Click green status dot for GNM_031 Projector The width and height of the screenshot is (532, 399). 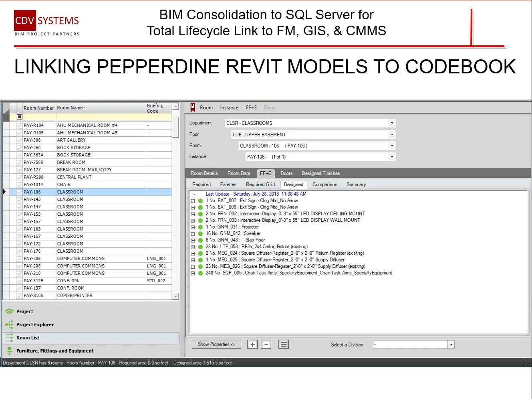pyautogui.click(x=200, y=227)
